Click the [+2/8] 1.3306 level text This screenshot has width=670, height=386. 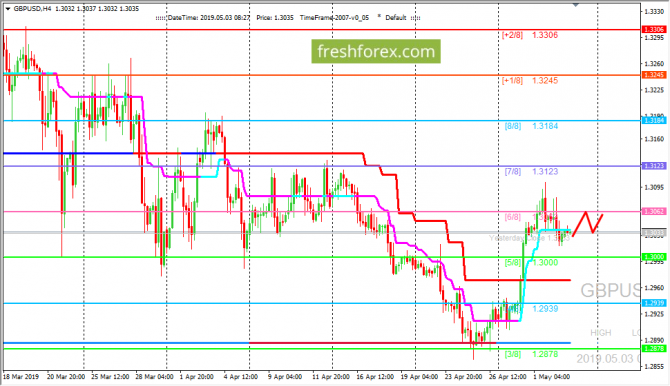tap(530, 35)
